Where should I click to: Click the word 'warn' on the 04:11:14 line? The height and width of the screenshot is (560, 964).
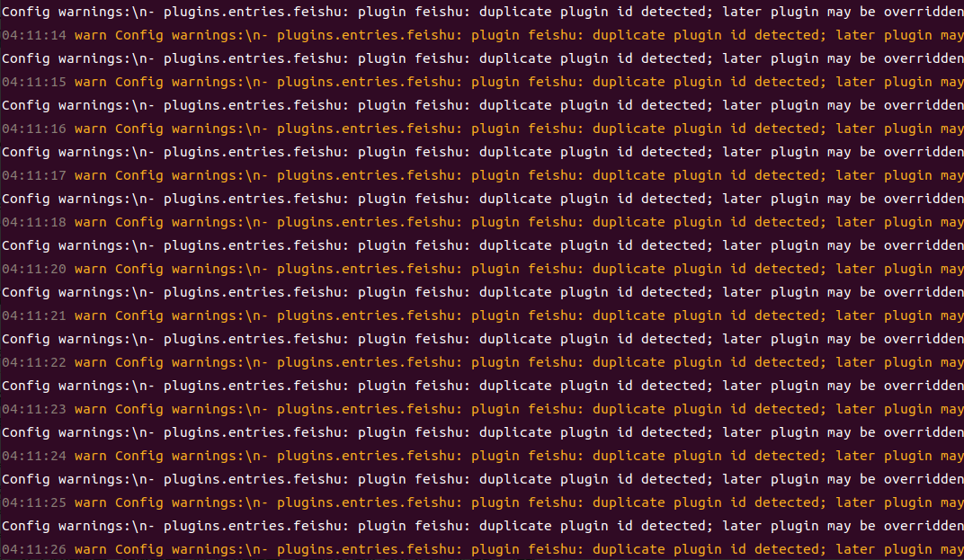tap(90, 35)
